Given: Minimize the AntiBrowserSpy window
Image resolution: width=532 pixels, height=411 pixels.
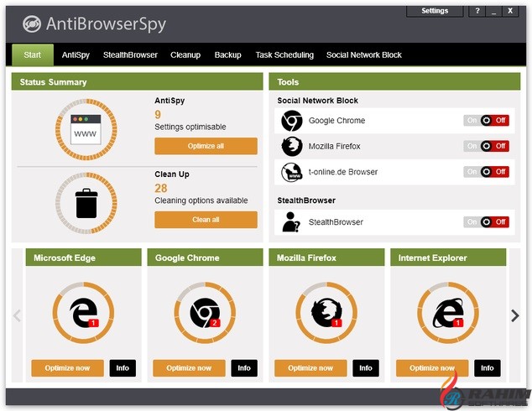Looking at the screenshot, I should tap(493, 11).
